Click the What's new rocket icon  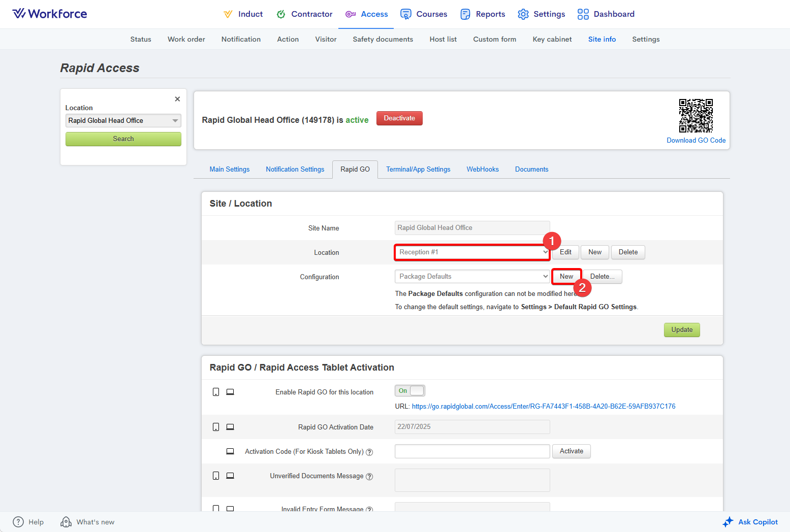pos(66,522)
